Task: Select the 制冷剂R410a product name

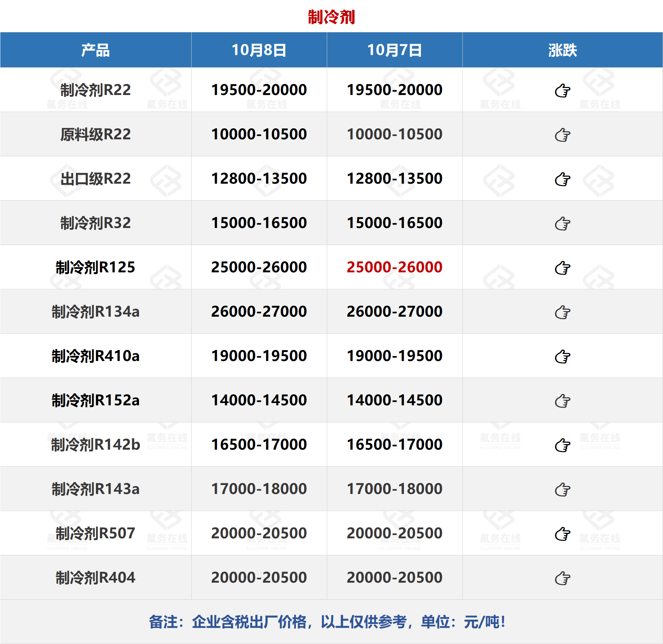Action: coord(95,356)
